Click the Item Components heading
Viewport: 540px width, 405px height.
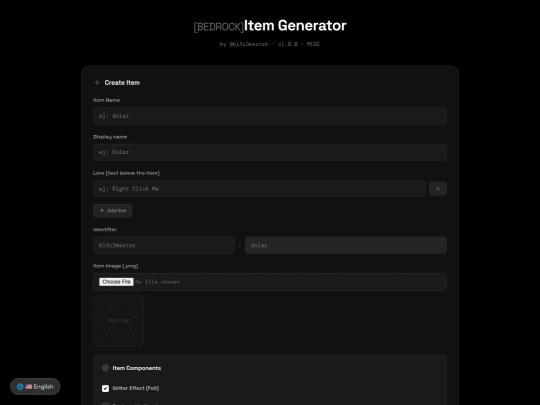click(x=137, y=368)
